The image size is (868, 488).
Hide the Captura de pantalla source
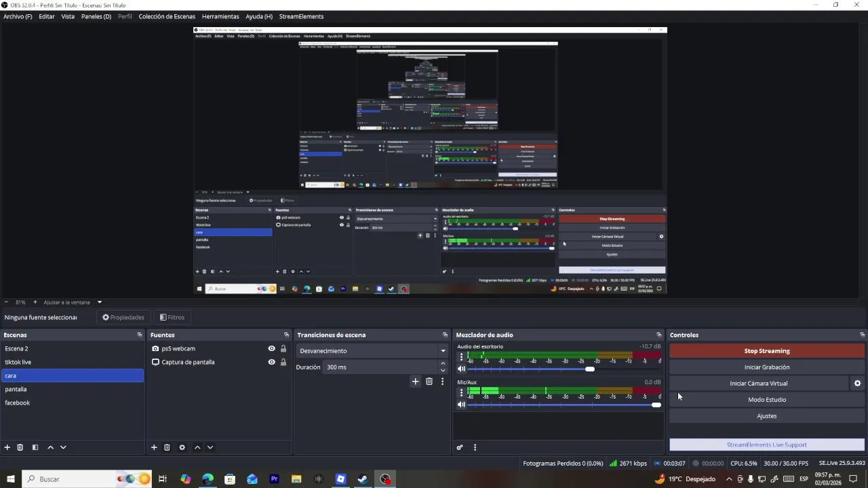click(x=271, y=362)
